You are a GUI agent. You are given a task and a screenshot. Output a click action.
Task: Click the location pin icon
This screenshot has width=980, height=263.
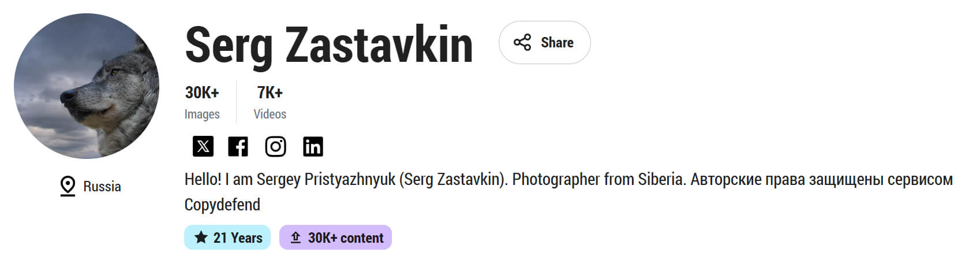(68, 186)
